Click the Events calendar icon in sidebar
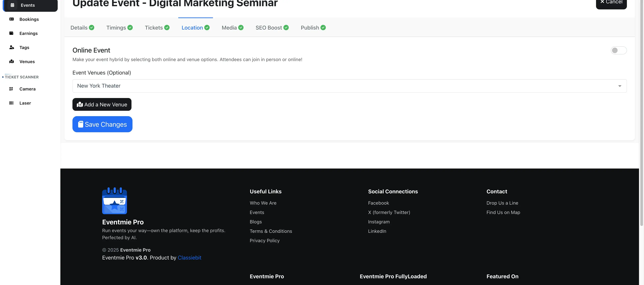Screen dimensions: 644x285 click(x=12, y=5)
